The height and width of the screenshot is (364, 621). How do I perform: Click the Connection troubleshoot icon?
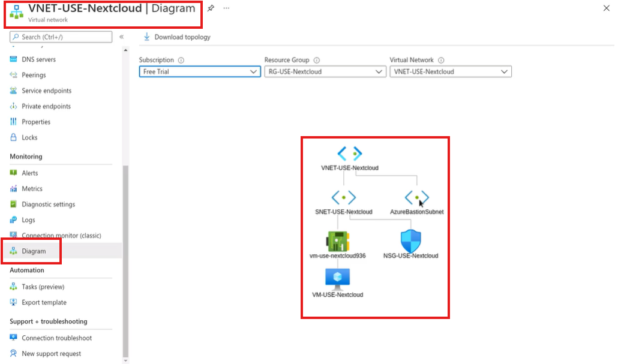[13, 338]
